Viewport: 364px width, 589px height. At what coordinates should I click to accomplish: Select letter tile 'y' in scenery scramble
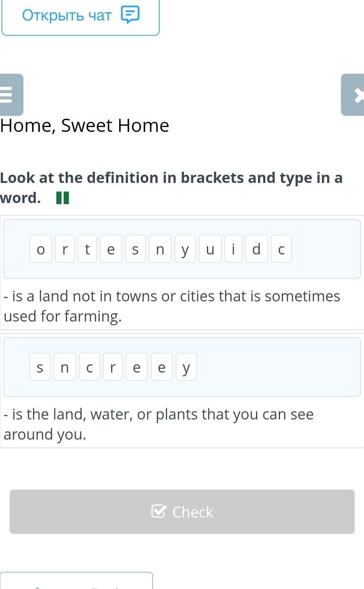click(186, 367)
